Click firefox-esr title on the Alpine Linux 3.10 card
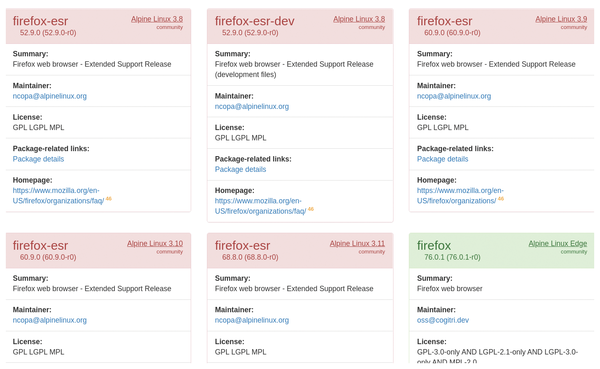The image size is (600, 369). pyautogui.click(x=40, y=245)
